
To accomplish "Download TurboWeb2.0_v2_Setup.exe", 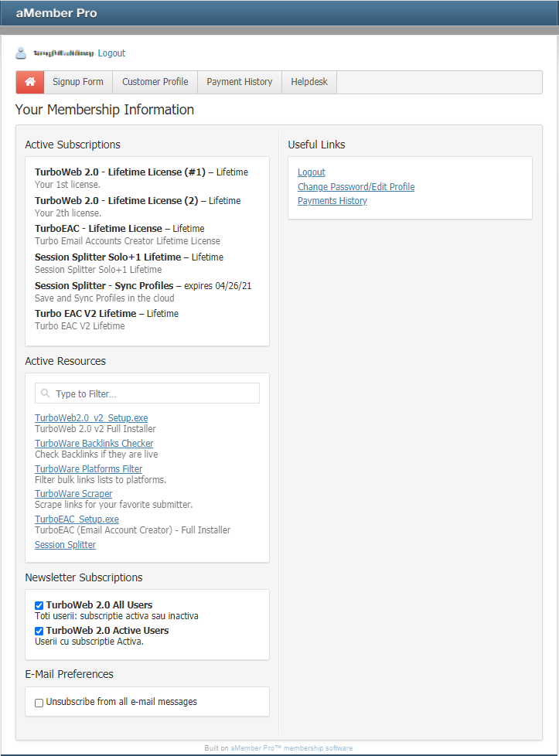I will coord(91,418).
